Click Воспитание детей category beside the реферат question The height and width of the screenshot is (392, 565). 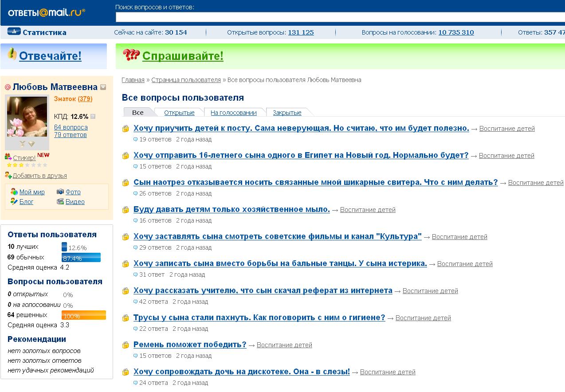pyautogui.click(x=430, y=291)
